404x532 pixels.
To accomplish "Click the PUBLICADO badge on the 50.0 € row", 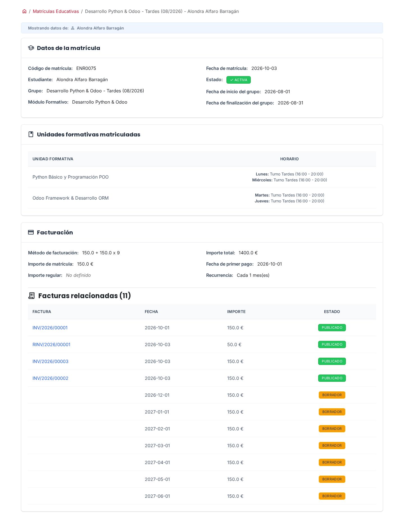I will [x=332, y=344].
